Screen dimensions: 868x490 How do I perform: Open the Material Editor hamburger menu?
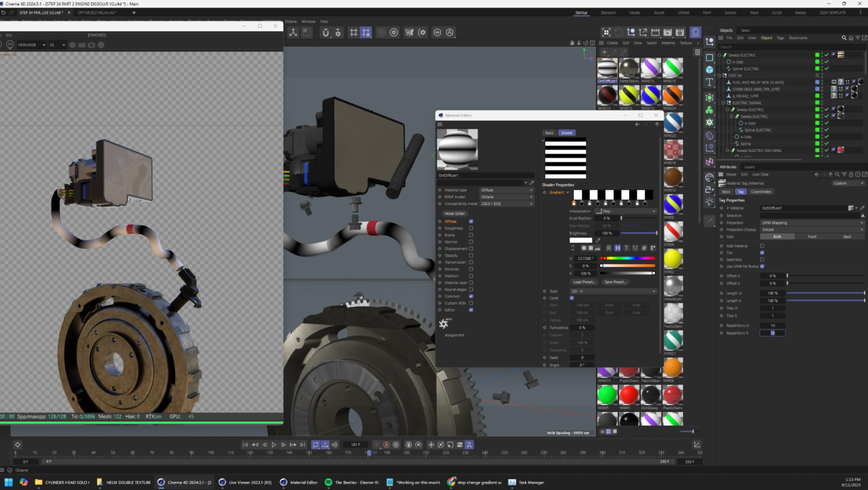pyautogui.click(x=440, y=124)
